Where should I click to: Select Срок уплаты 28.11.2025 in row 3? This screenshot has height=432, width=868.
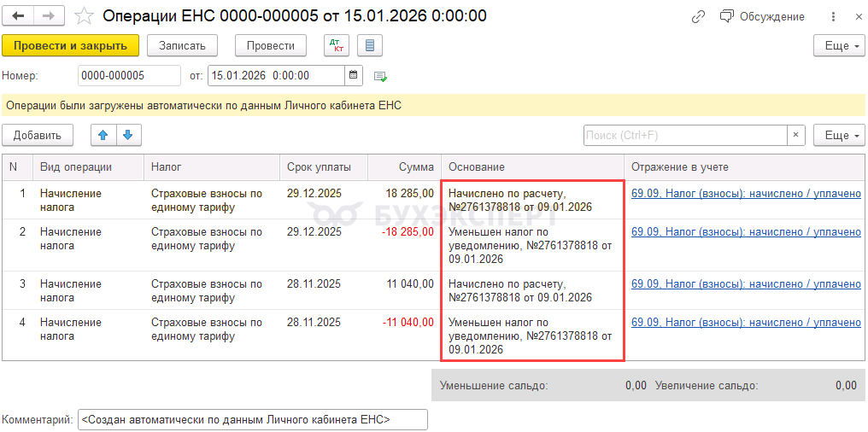(x=314, y=283)
